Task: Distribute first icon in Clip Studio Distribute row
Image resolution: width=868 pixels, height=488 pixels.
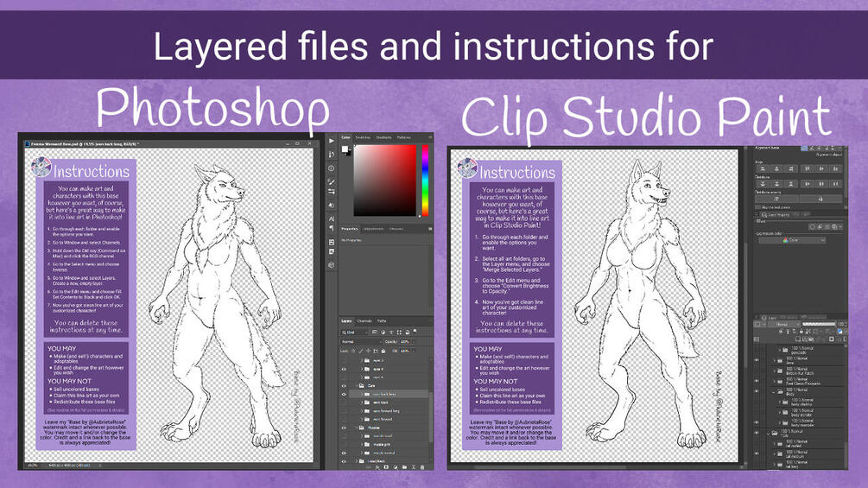Action: (763, 184)
